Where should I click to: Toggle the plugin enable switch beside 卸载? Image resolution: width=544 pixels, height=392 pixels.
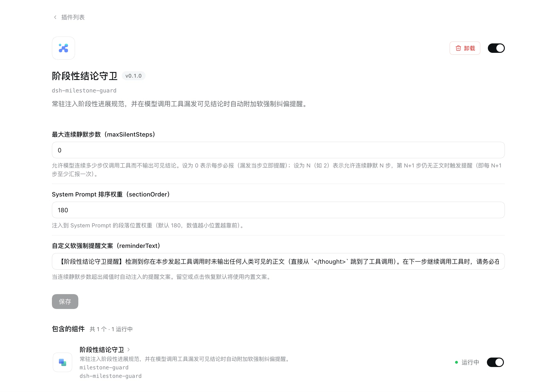pyautogui.click(x=496, y=48)
